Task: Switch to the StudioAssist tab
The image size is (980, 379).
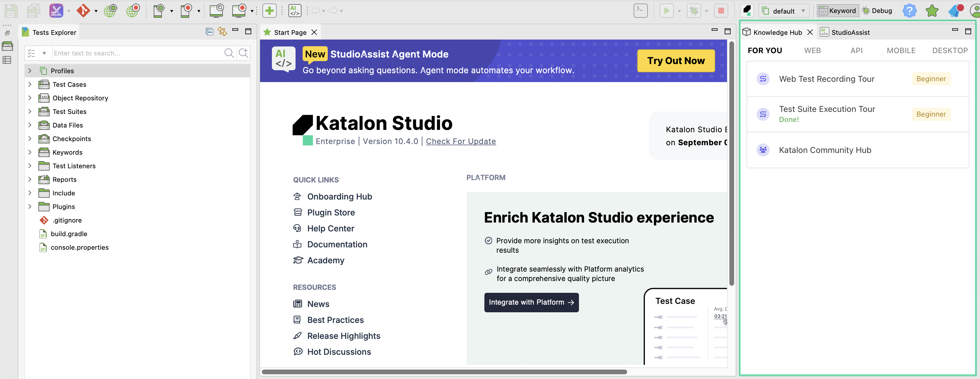Action: point(851,32)
